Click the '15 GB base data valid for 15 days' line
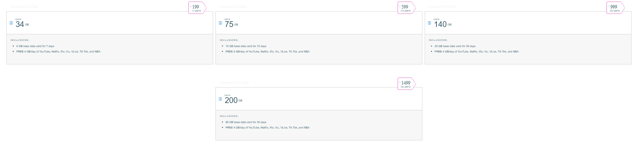This screenshot has width=644, height=147. click(x=246, y=46)
